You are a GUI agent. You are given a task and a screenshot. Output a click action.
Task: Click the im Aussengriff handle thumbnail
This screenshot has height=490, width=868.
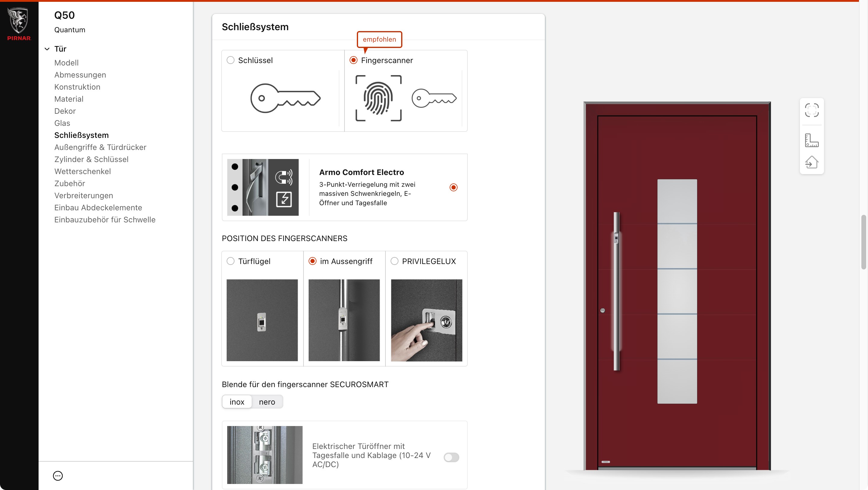point(344,320)
